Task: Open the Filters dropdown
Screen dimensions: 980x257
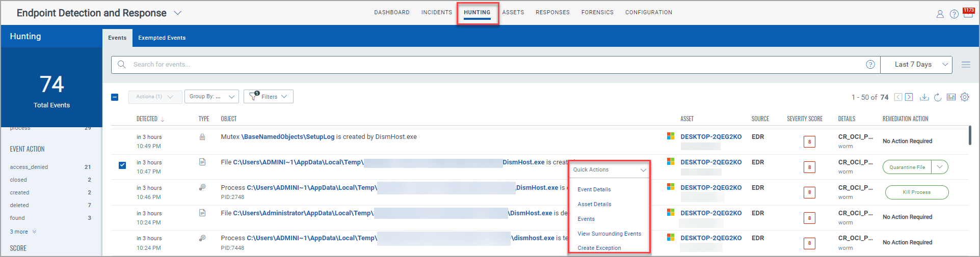Action: point(269,97)
